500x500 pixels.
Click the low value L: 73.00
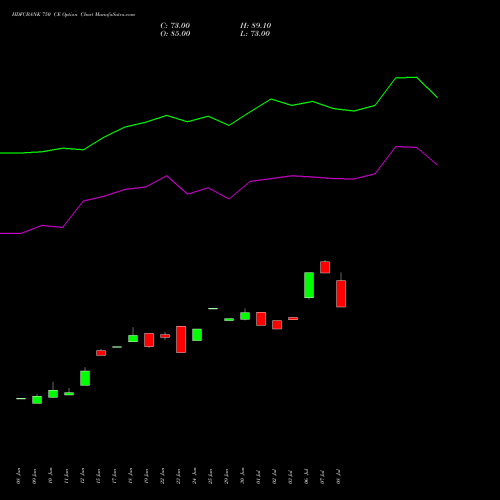(x=255, y=34)
